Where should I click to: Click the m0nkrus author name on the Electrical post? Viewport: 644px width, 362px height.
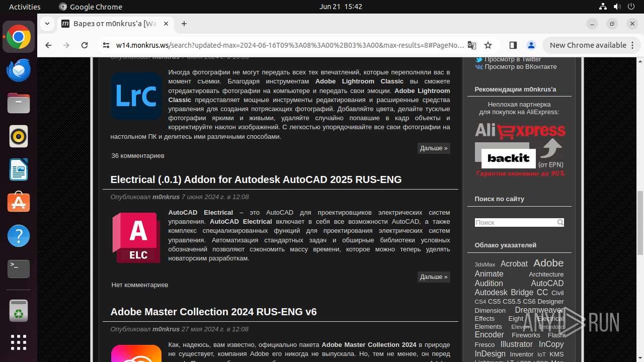point(166,197)
